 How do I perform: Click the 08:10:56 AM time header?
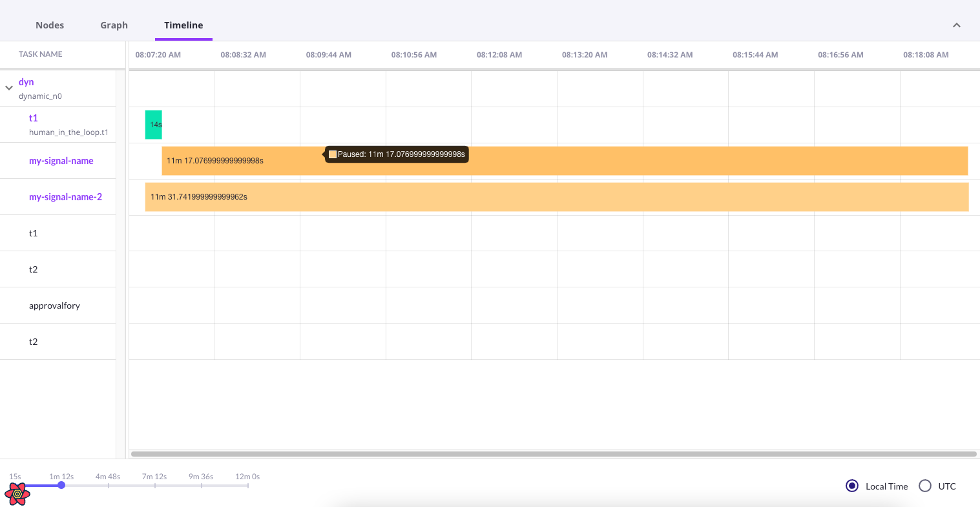coord(414,55)
